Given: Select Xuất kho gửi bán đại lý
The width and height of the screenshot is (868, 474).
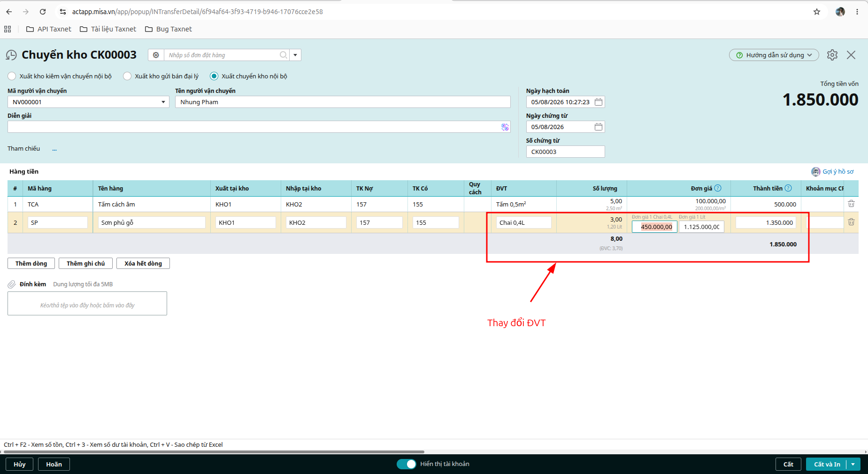Looking at the screenshot, I should [127, 76].
